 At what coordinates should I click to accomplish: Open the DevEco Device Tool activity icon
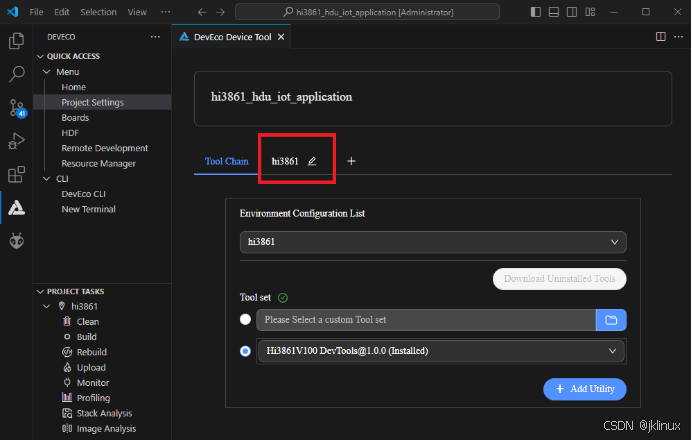coord(16,207)
